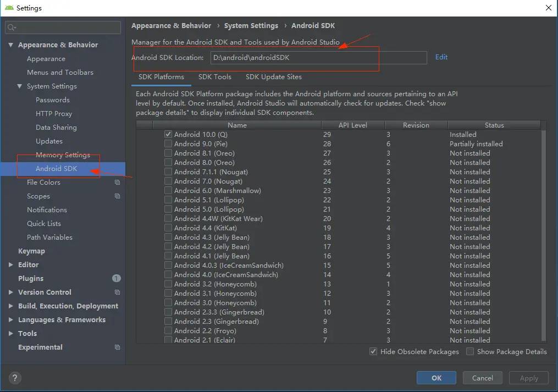Select Android SDK in the tree
This screenshot has height=392, width=558.
(63, 169)
